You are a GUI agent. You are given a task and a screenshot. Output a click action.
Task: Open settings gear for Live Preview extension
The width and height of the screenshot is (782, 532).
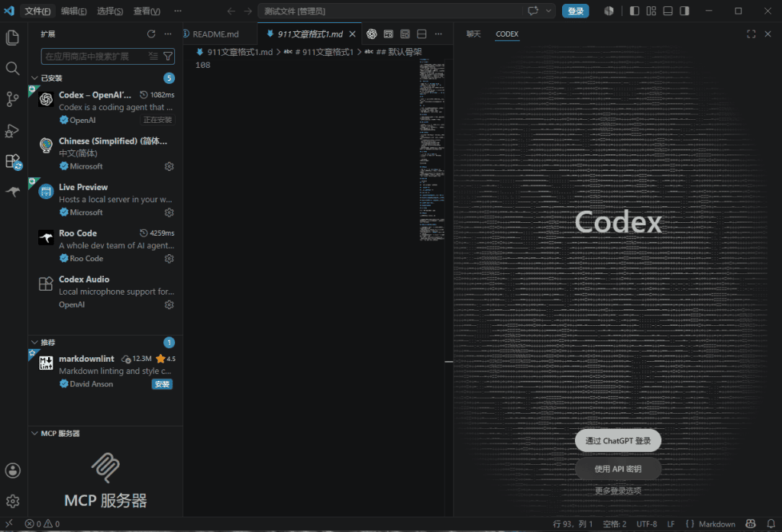(x=169, y=212)
